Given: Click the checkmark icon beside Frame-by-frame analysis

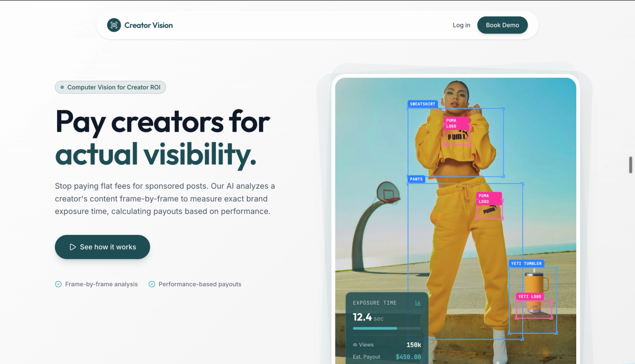Looking at the screenshot, I should pyautogui.click(x=58, y=284).
